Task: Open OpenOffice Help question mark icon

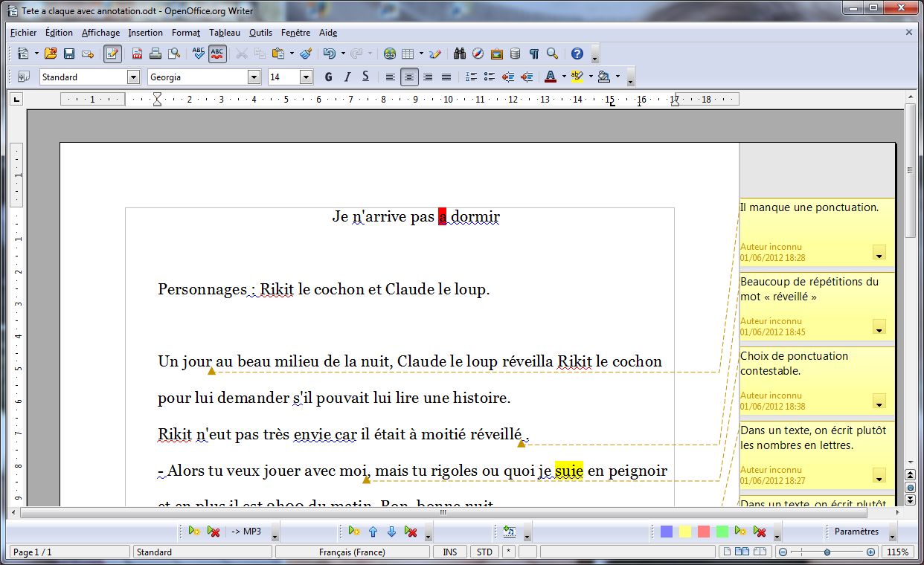Action: (x=577, y=54)
